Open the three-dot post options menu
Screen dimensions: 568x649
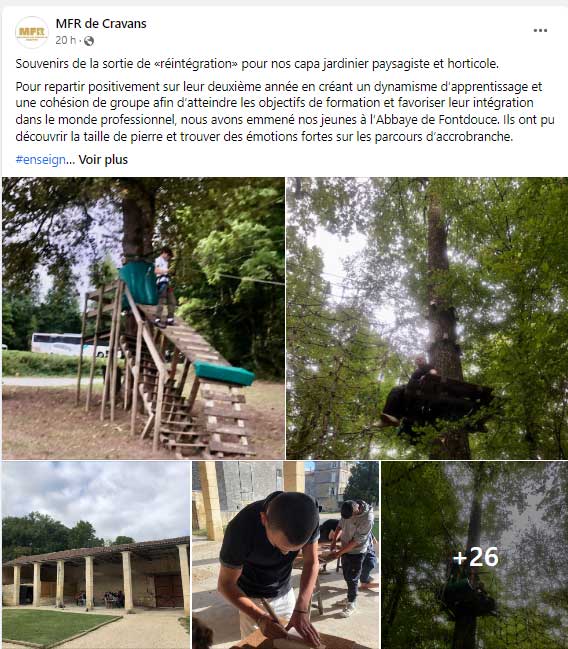pyautogui.click(x=540, y=31)
